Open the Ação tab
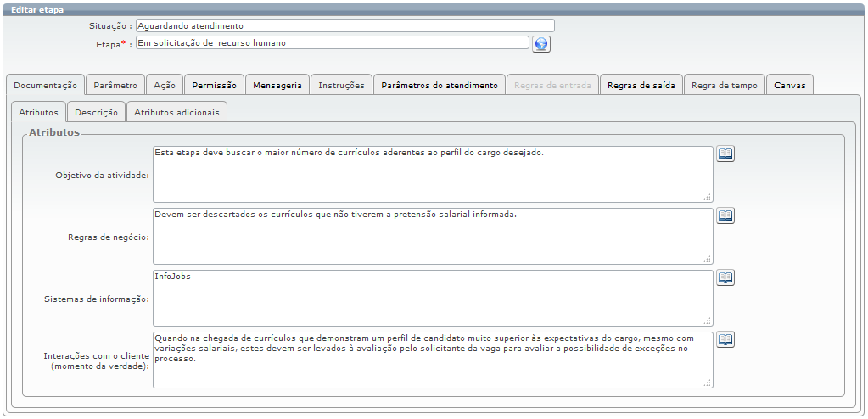This screenshot has width=868, height=419. point(165,85)
